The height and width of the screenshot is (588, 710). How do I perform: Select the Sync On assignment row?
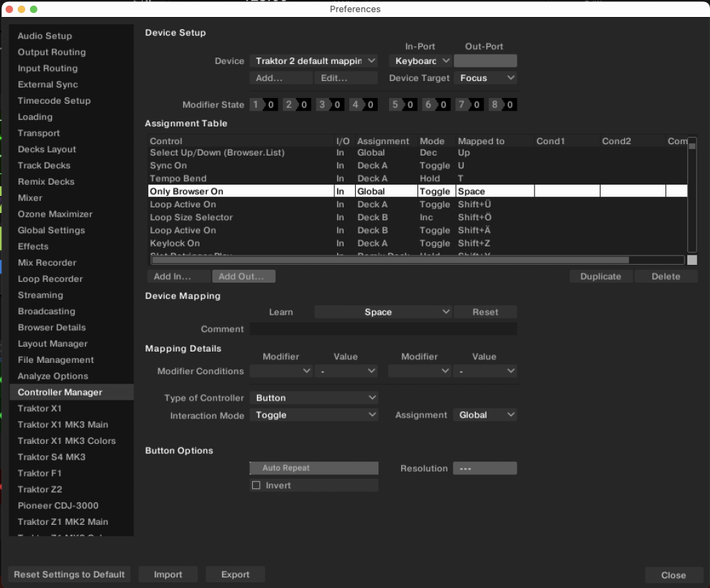coord(417,165)
